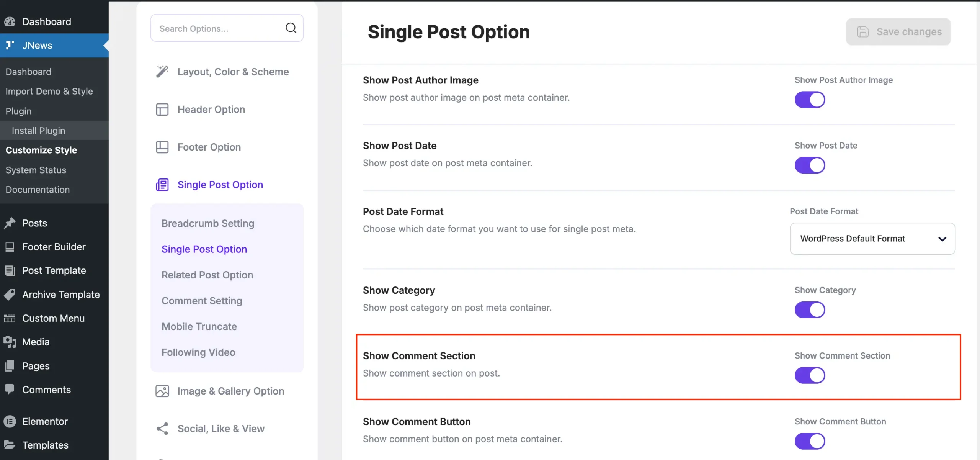Image resolution: width=980 pixels, height=460 pixels.
Task: Toggle Show Comment Section off
Action: pyautogui.click(x=810, y=375)
